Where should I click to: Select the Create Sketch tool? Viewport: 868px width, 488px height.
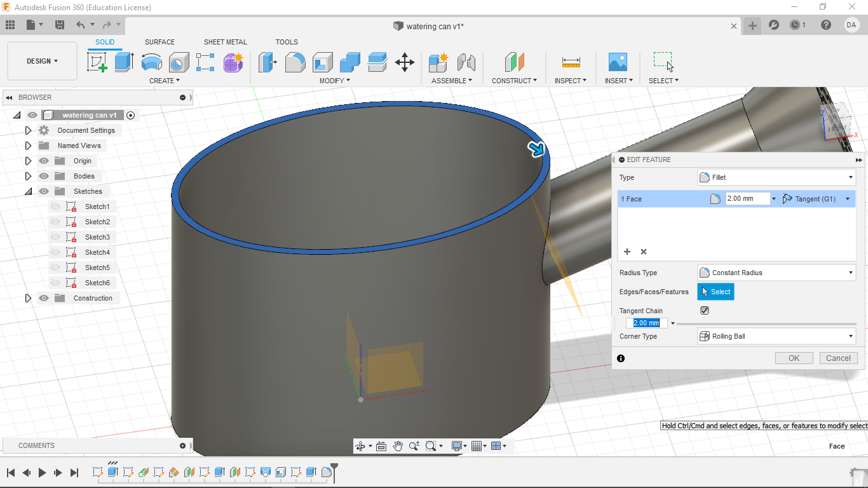pos(97,62)
